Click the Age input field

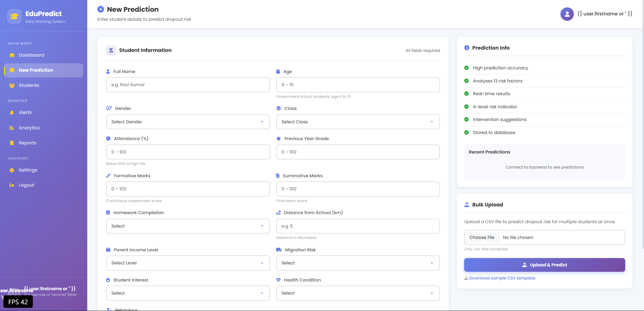(x=358, y=85)
